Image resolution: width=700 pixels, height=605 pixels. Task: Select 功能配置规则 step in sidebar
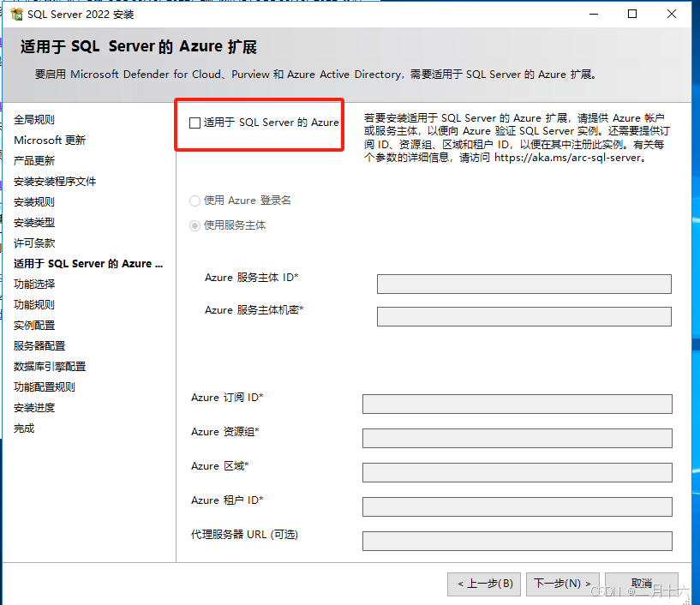[x=45, y=386]
